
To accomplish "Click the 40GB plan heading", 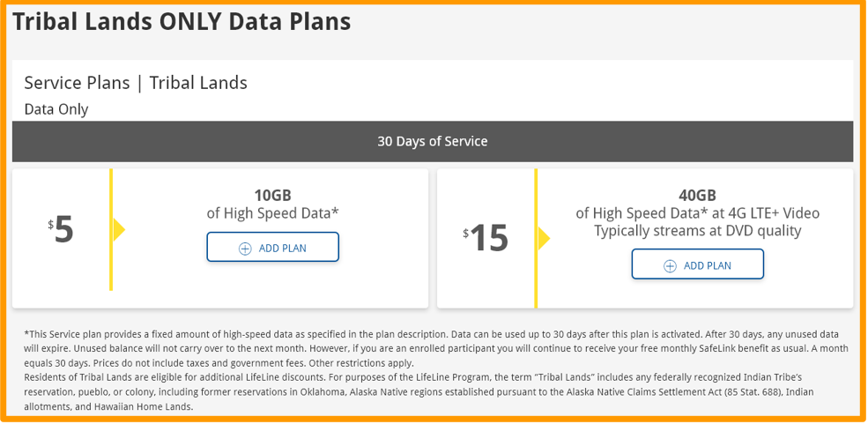I will [697, 195].
